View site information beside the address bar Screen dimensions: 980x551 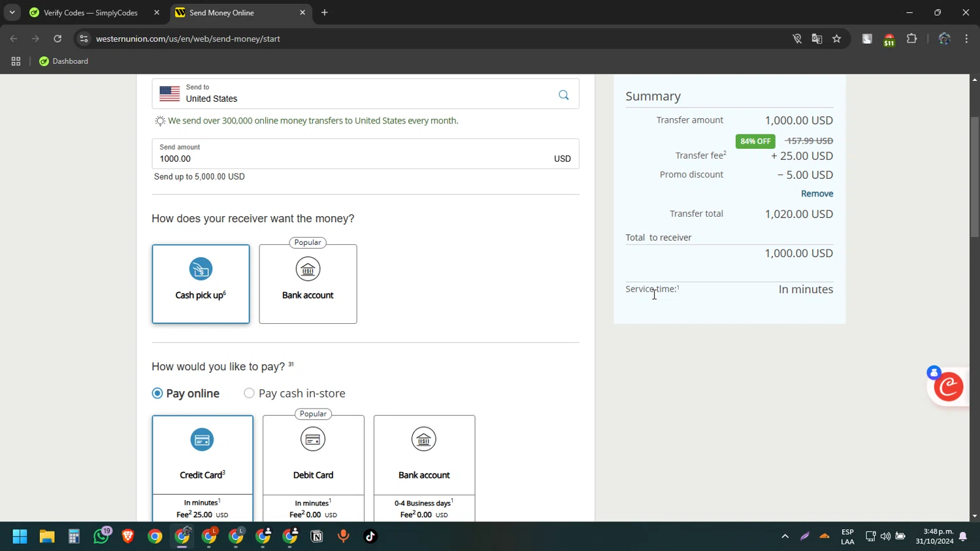tap(84, 39)
